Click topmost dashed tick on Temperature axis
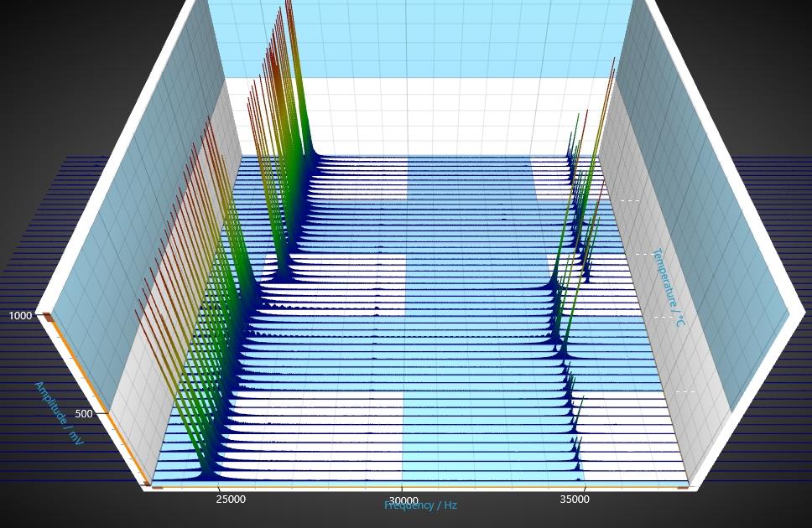The image size is (812, 528). (x=629, y=201)
